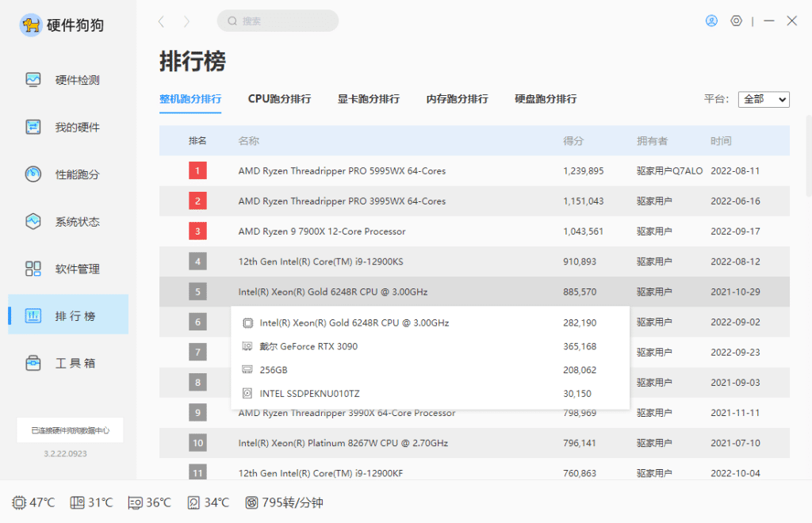812x523 pixels.
Task: Click the 拥有者 column header
Action: point(652,141)
